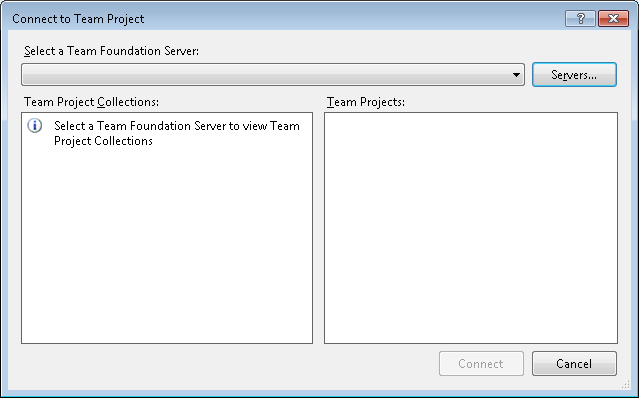Click blank space below the info message
Image resolution: width=639 pixels, height=398 pixels.
coord(167,244)
